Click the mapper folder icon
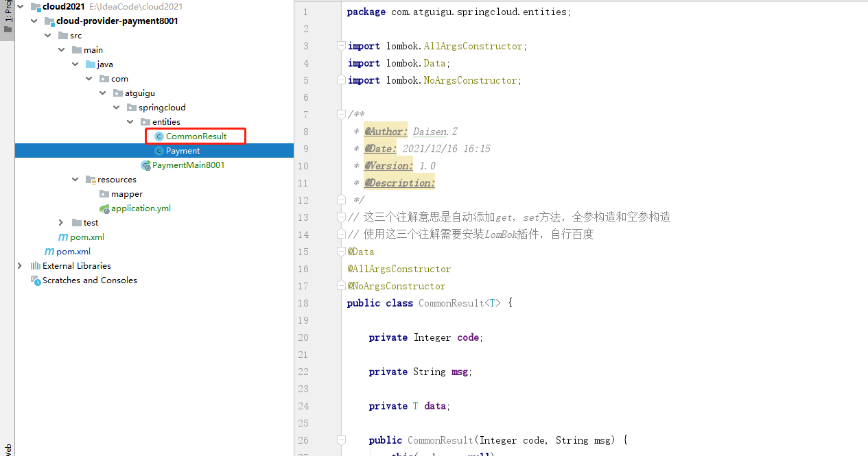Image resolution: width=868 pixels, height=456 pixels. [x=104, y=193]
